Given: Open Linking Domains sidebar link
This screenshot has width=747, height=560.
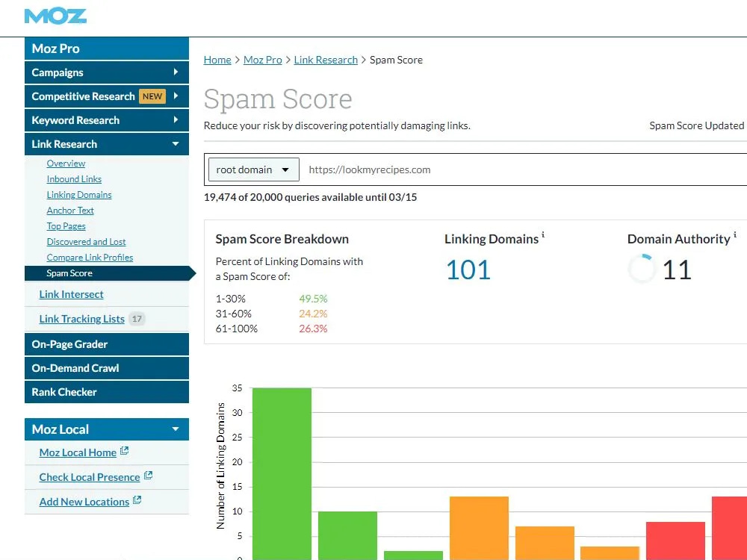Looking at the screenshot, I should click(79, 195).
